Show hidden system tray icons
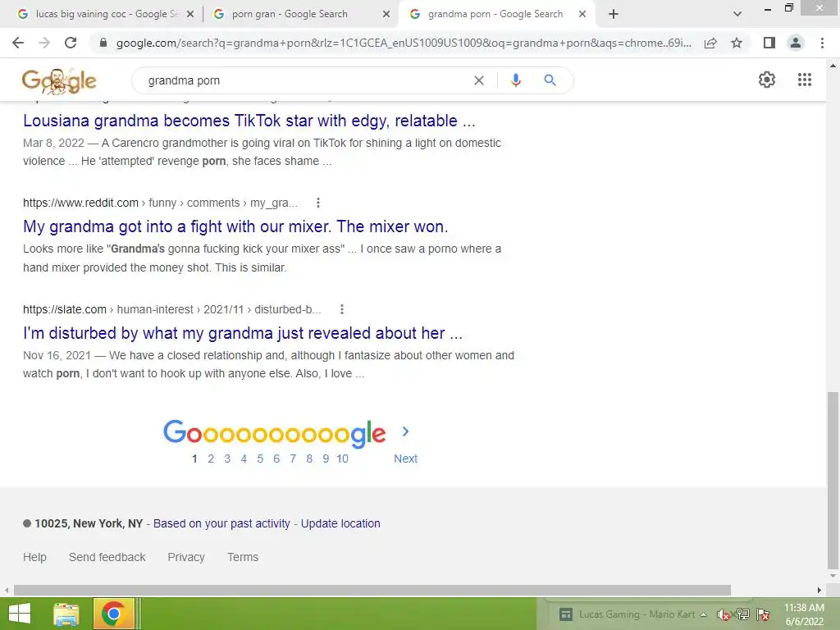Viewport: 840px width, 630px height. 703,614
